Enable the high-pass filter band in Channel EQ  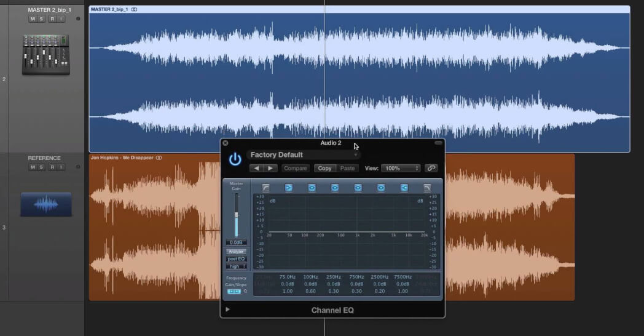265,188
